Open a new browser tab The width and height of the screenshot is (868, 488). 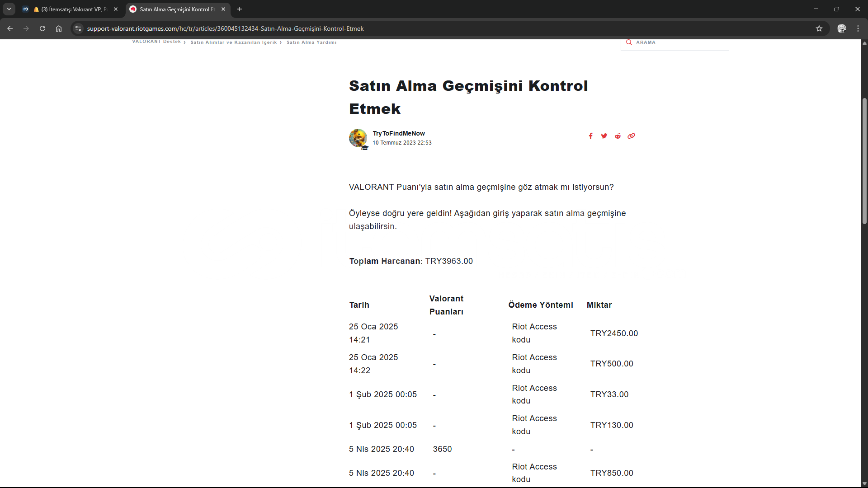tap(240, 9)
